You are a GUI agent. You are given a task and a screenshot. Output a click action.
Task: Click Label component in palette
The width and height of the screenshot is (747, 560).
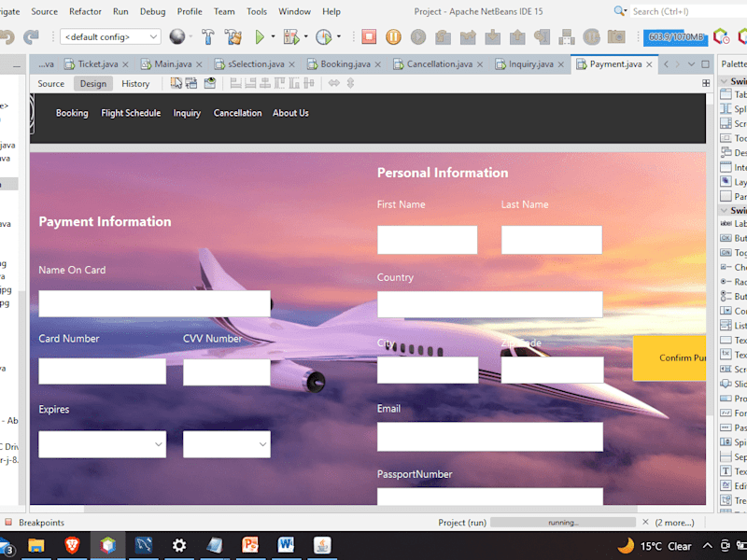pyautogui.click(x=734, y=223)
